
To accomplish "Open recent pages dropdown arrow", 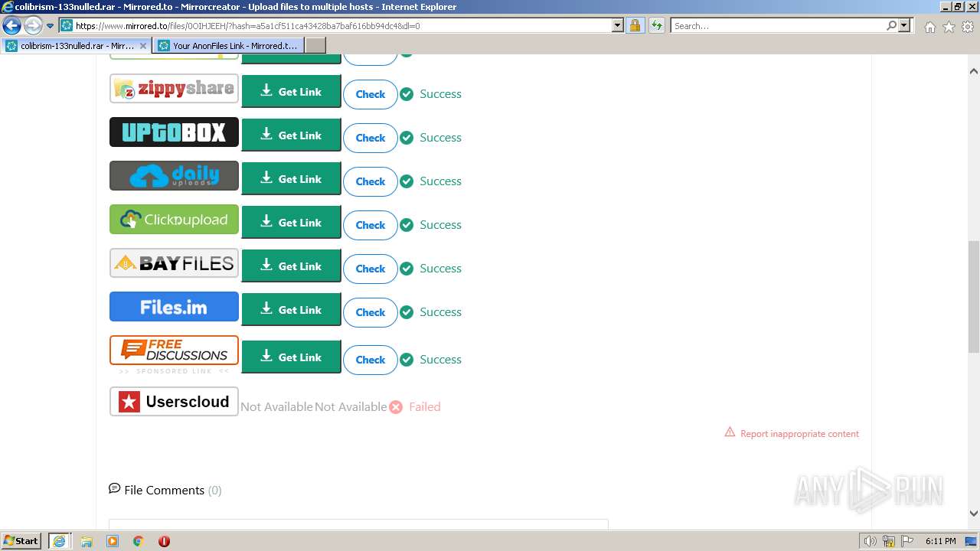I will pos(51,26).
